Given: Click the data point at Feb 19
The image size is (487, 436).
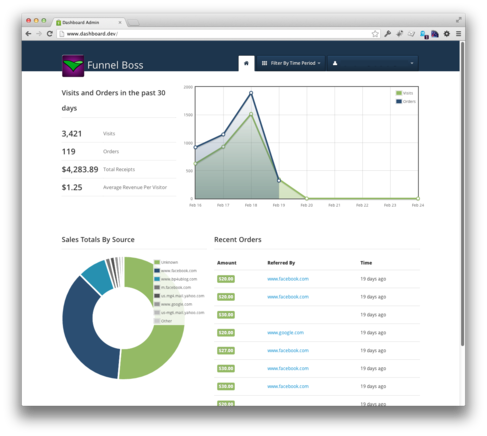Looking at the screenshot, I should tap(279, 181).
